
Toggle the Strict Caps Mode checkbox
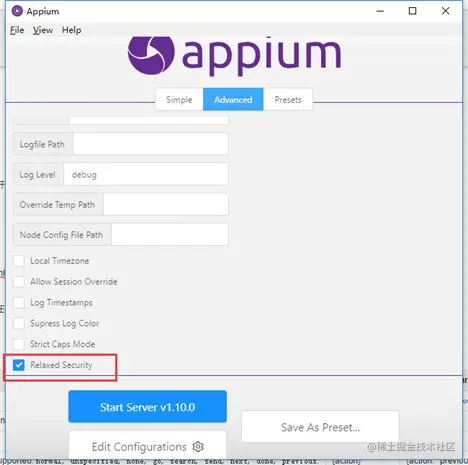tap(19, 344)
